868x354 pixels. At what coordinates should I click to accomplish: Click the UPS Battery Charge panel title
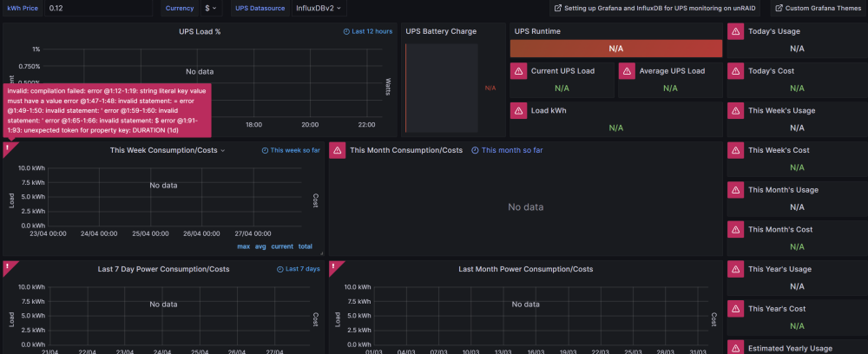pos(441,31)
